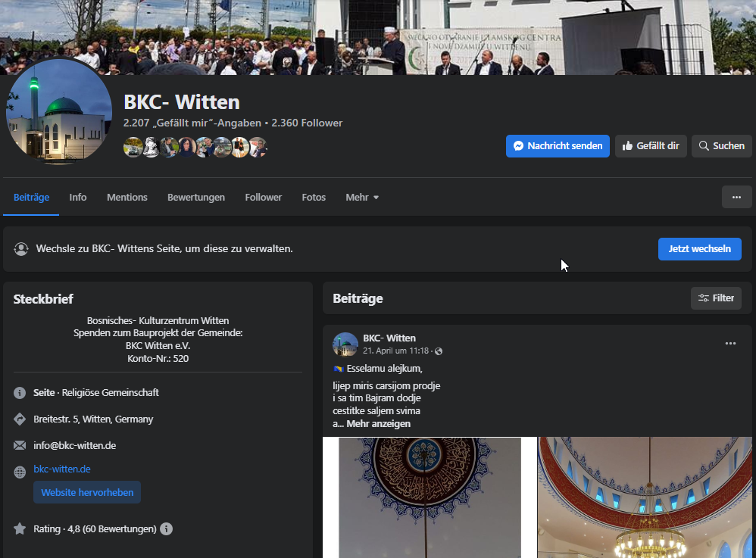
Task: Go to the Bewertungen tab
Action: click(196, 197)
